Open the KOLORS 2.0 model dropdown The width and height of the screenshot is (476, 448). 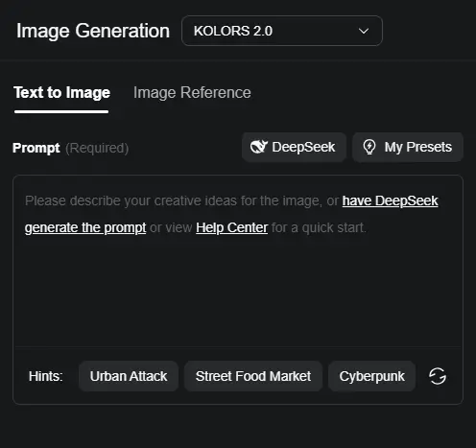[x=282, y=31]
